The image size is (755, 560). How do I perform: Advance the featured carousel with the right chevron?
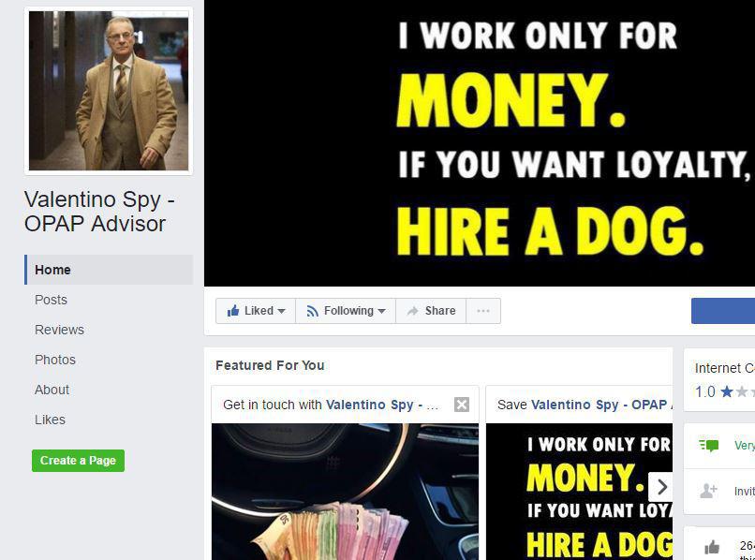(661, 487)
